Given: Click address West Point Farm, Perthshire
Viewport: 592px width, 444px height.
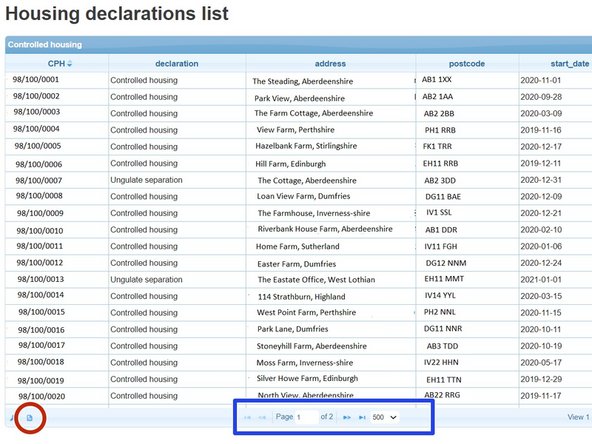Looking at the screenshot, I should 306,312.
